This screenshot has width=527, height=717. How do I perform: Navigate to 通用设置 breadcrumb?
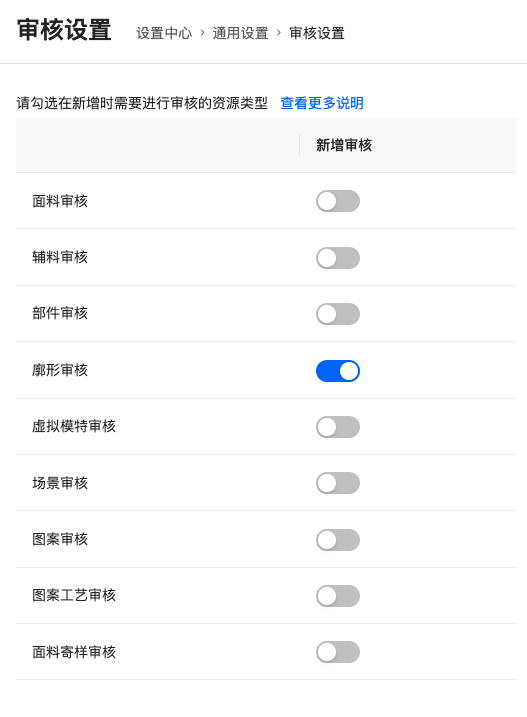click(240, 33)
